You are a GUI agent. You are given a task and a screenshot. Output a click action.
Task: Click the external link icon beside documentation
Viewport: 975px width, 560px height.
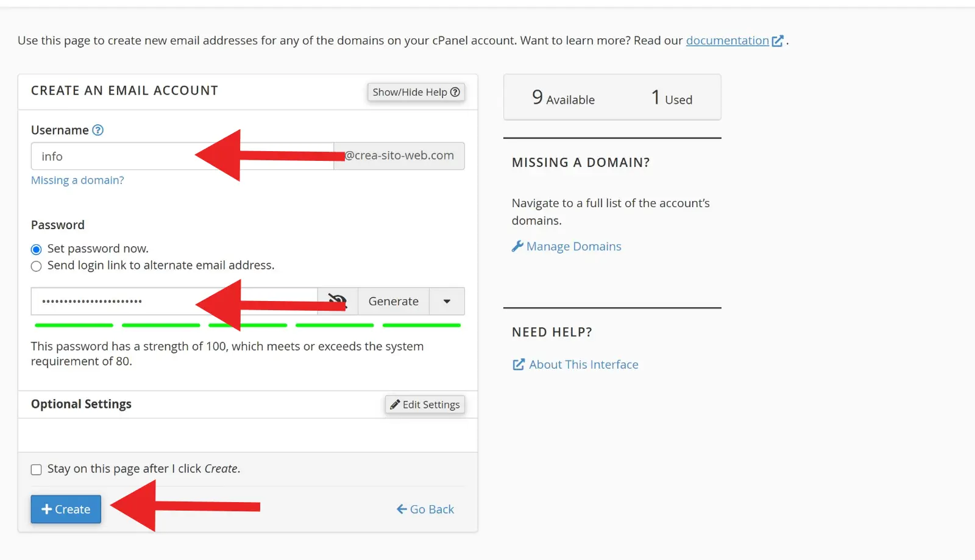(778, 41)
